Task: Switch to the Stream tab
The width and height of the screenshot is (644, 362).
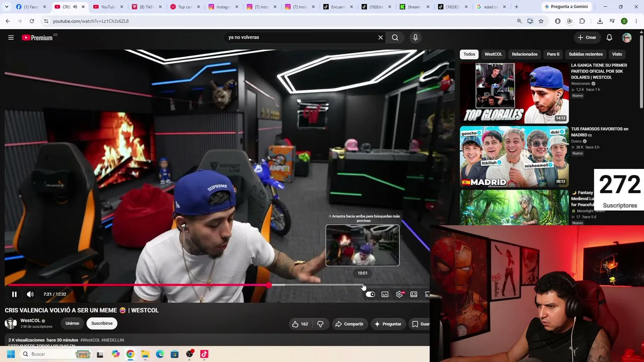Action: pyautogui.click(x=415, y=7)
